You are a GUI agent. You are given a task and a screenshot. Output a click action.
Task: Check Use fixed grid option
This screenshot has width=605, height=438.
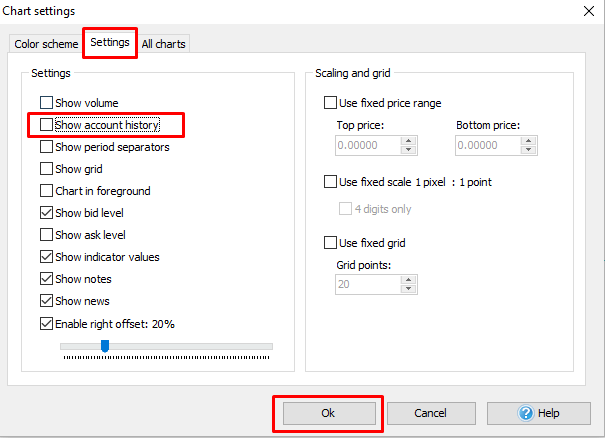click(331, 243)
